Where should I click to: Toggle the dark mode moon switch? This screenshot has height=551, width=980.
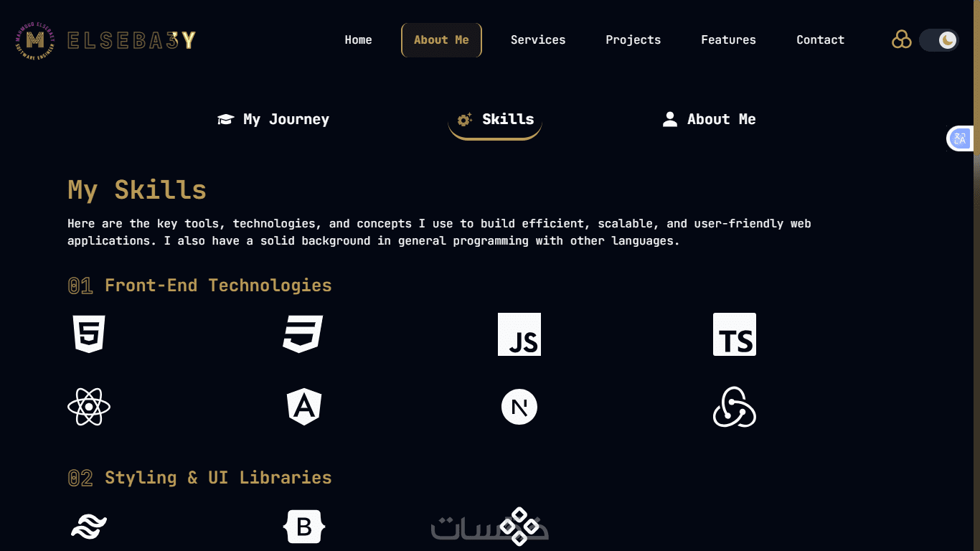pos(938,40)
